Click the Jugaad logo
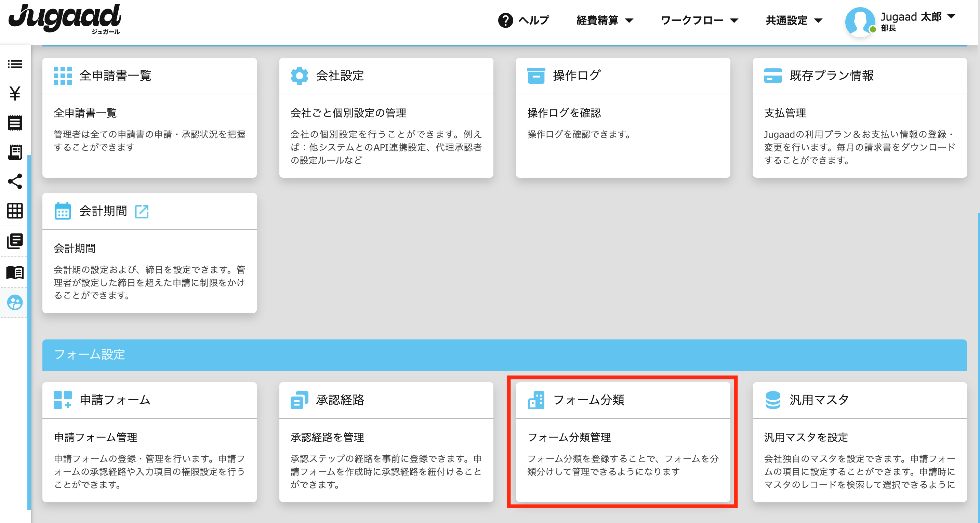980x523 pixels. tap(64, 19)
